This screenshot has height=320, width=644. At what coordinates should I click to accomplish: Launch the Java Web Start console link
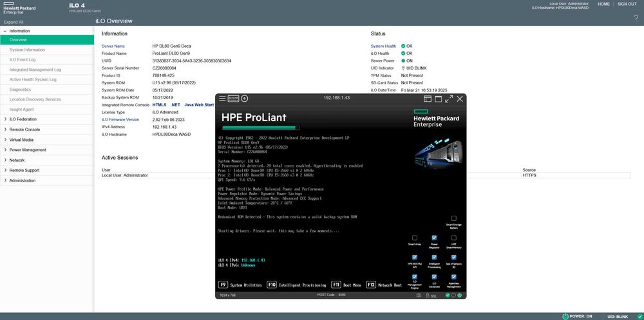[x=199, y=105]
